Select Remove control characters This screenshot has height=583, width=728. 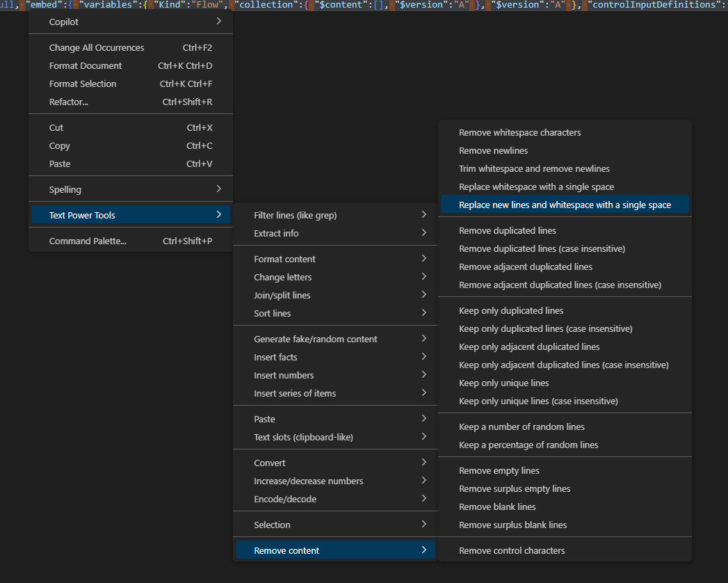(512, 551)
